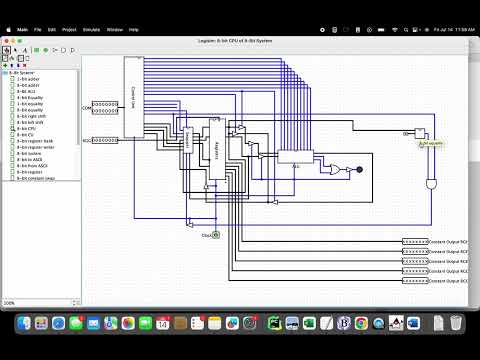Click the explorer pane vertical scrollbar

tap(79, 107)
